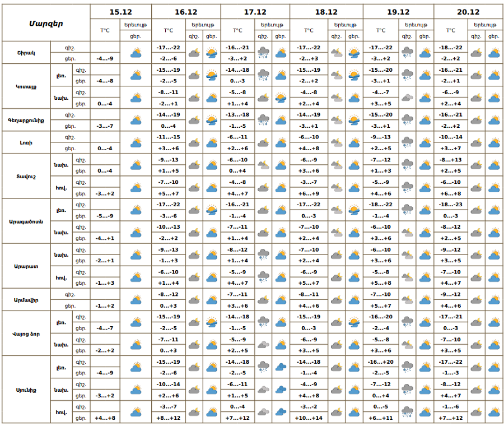Click Արագածոտն լեռ. 18.12 daytime icon

pyautogui.click(x=354, y=210)
